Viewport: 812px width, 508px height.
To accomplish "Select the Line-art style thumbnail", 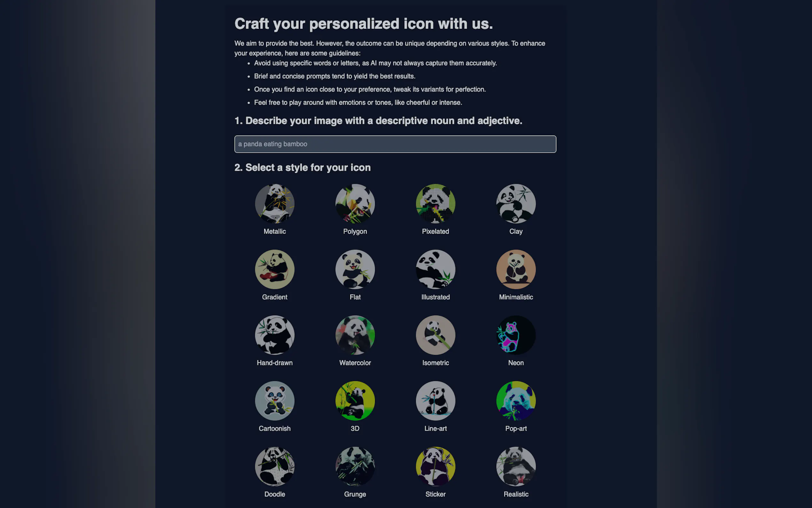I will pos(435,401).
